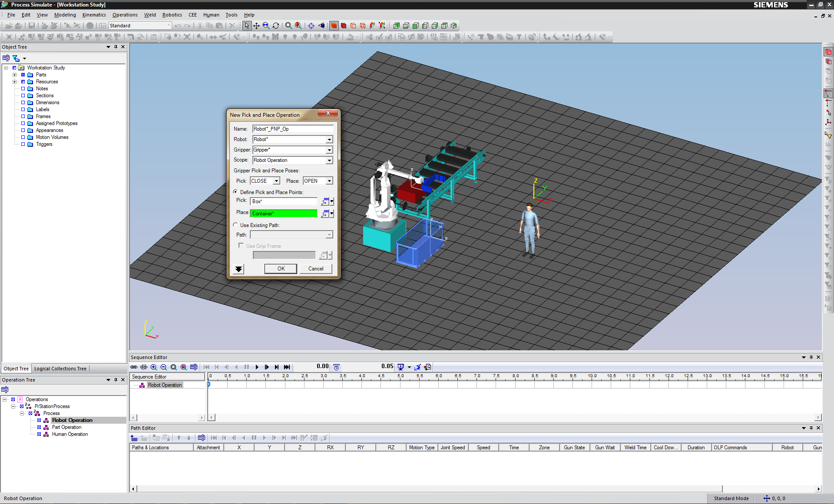This screenshot has width=834, height=504.
Task: Click the Path Editor customize columns icon
Action: pos(202,438)
